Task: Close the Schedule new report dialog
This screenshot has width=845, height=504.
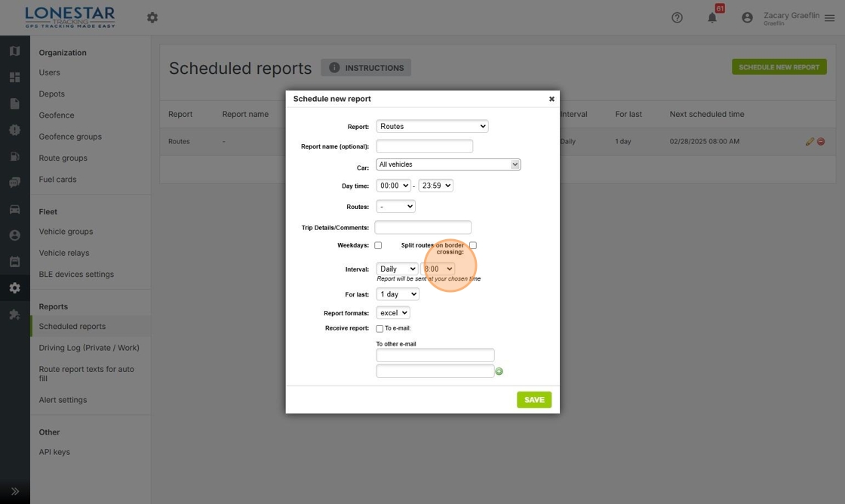Action: [x=552, y=99]
